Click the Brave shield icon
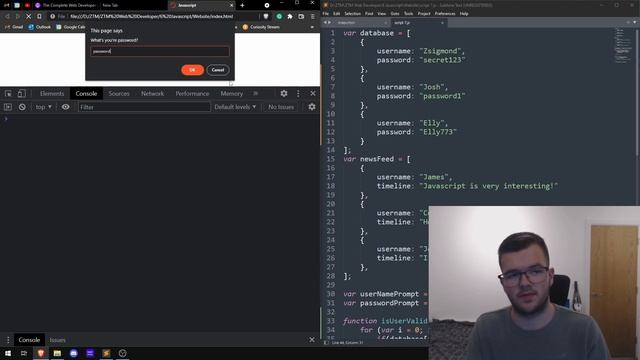Viewport: 640px width, 360px height. (x=266, y=16)
